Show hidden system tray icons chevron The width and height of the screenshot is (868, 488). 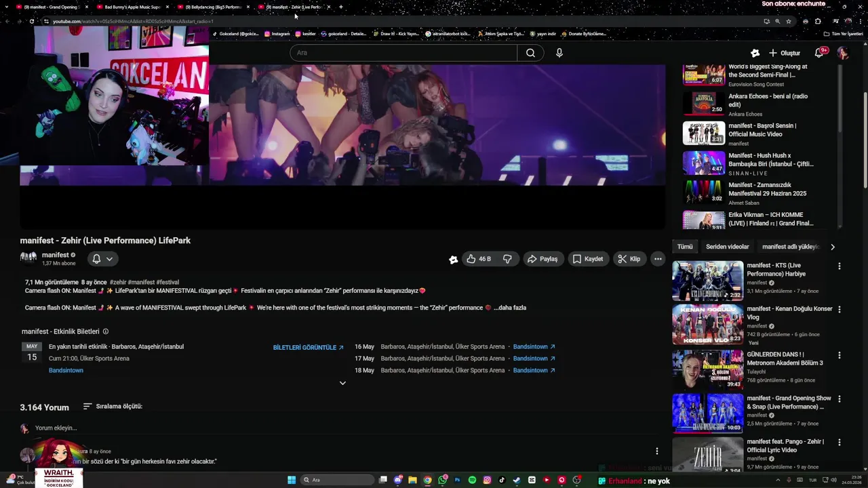click(x=778, y=480)
